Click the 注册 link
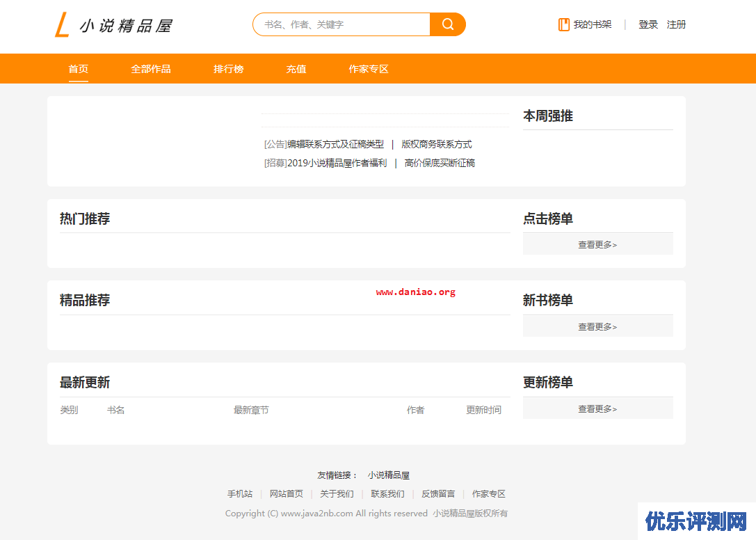 tap(676, 24)
